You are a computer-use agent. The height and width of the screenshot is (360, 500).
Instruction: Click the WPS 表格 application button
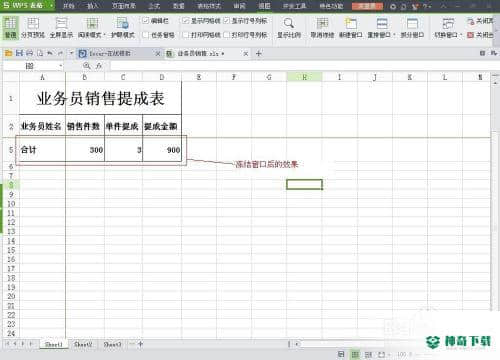tap(27, 6)
